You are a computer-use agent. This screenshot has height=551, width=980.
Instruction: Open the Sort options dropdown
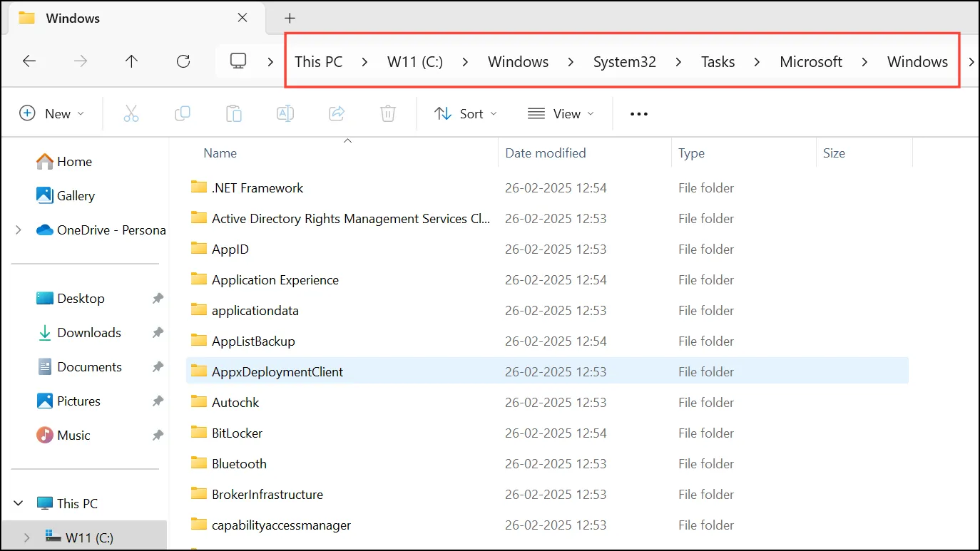coord(466,113)
